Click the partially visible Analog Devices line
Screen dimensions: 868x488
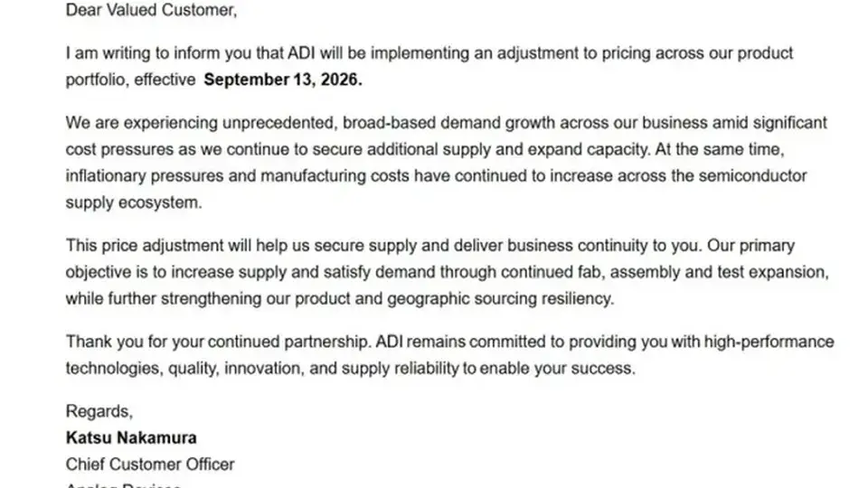click(124, 485)
